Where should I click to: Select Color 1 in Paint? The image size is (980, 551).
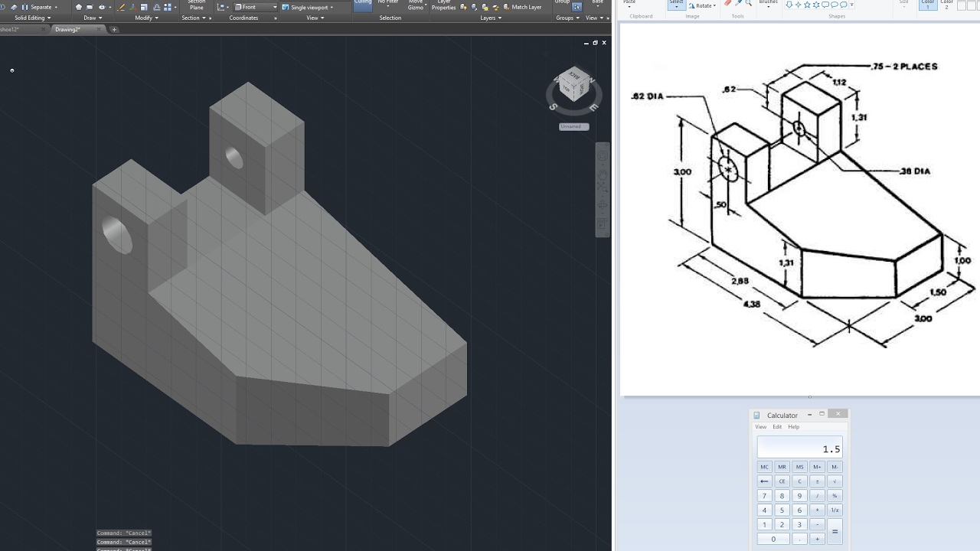pyautogui.click(x=927, y=4)
